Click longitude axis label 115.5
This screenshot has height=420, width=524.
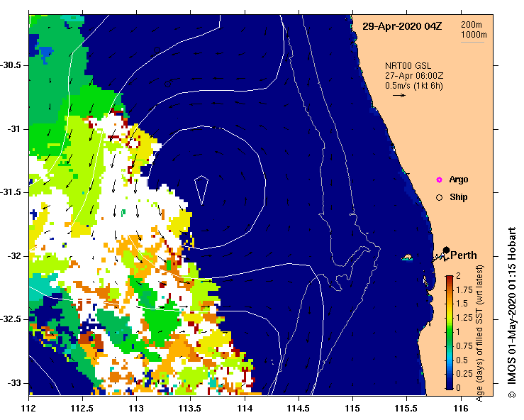tap(407, 409)
